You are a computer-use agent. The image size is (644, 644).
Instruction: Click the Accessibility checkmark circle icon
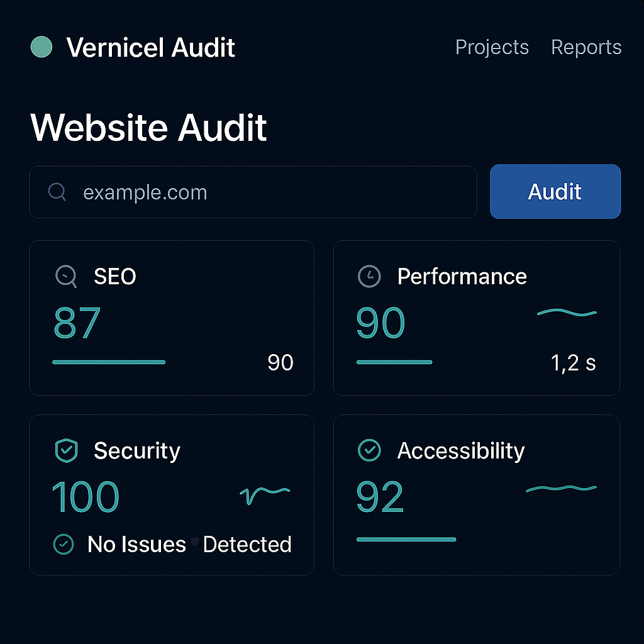tap(369, 450)
